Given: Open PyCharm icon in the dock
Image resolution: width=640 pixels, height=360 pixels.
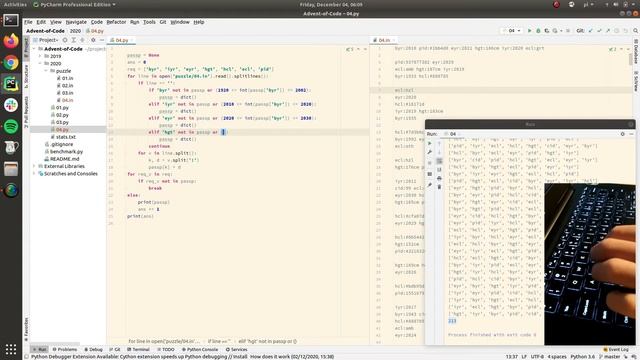Looking at the screenshot, I should 11,84.
